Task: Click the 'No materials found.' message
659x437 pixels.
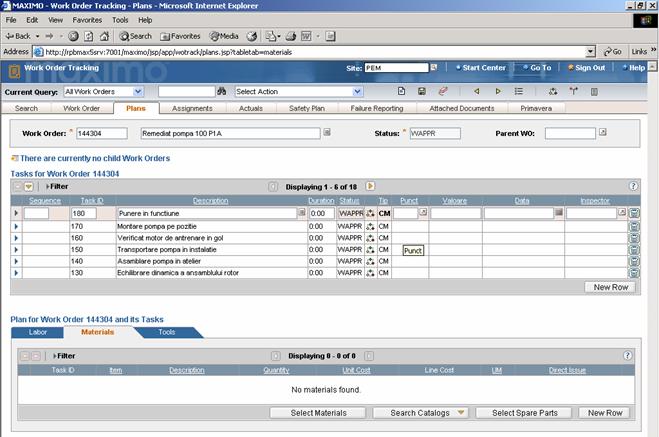Action: 326,390
